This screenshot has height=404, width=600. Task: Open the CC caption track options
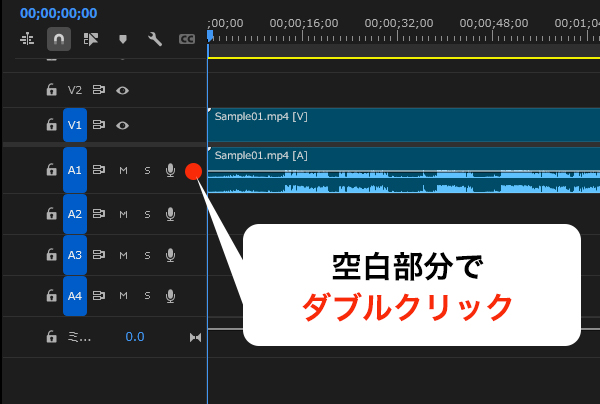click(x=187, y=39)
